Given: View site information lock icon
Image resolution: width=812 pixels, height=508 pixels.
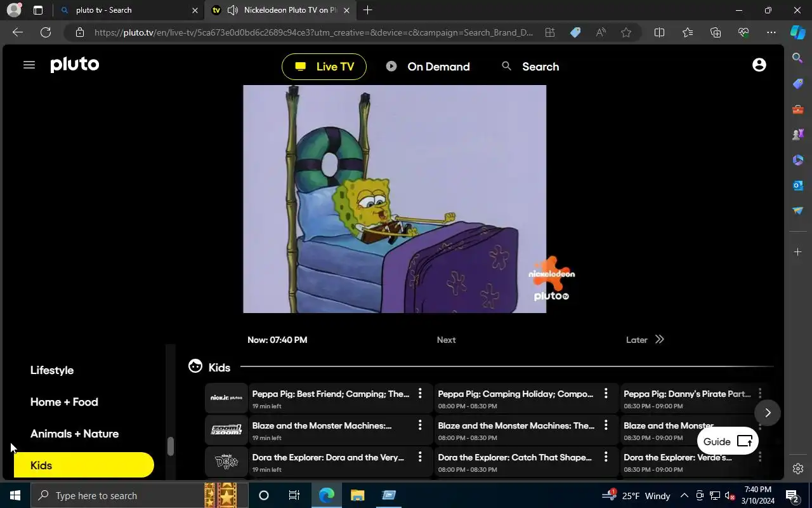Looking at the screenshot, I should [x=79, y=32].
